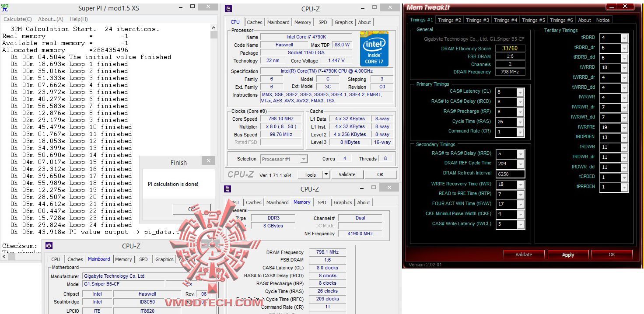The height and width of the screenshot is (314, 644).
Task: Click OK in the CPU-Z window showing the CPU tab
Action: pyautogui.click(x=381, y=174)
